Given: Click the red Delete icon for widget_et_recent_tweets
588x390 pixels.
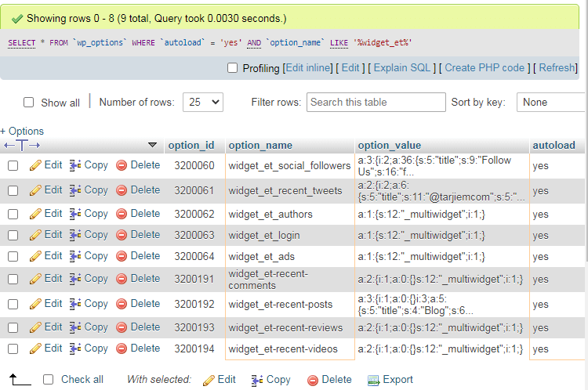Looking at the screenshot, I should pyautogui.click(x=122, y=190).
